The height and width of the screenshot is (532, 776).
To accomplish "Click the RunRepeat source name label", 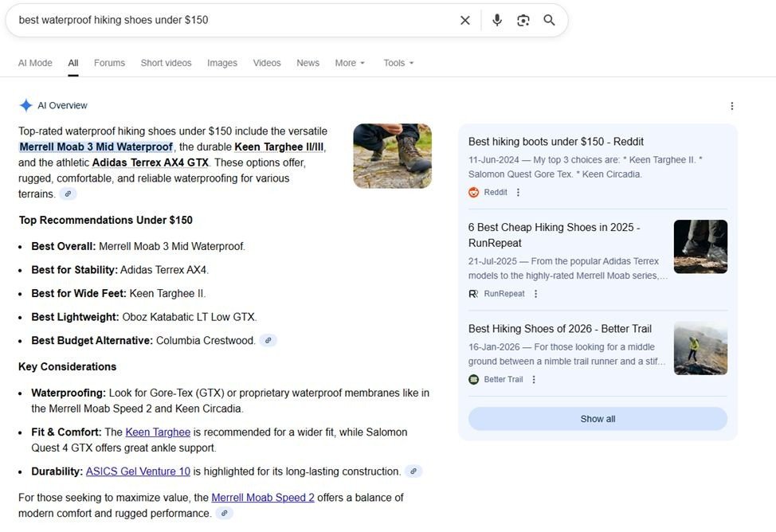I will (x=504, y=293).
